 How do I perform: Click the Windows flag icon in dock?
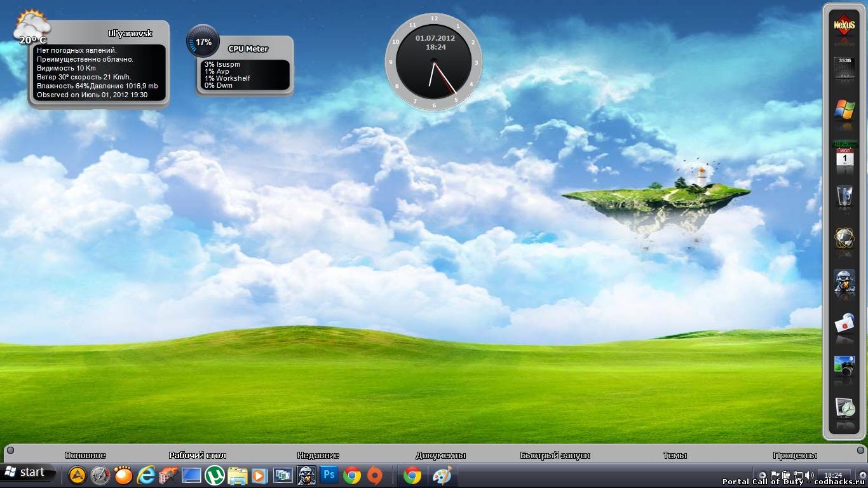(x=844, y=109)
